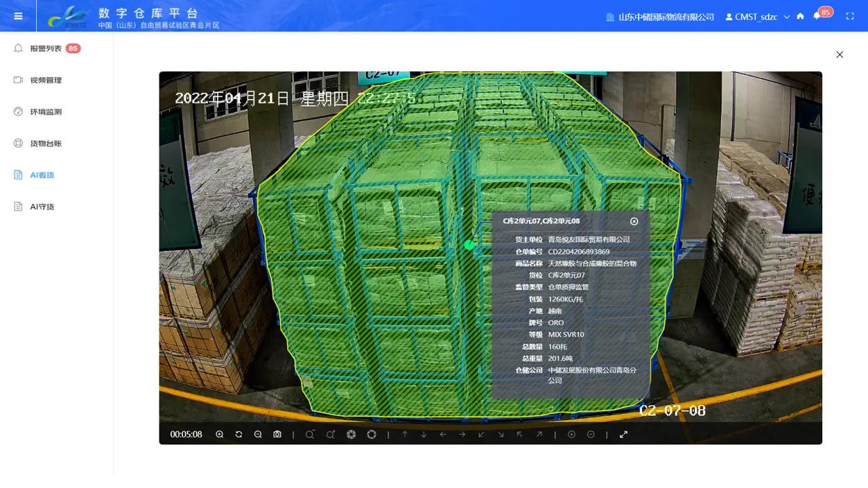Open the aperture/iris control icon
This screenshot has width=868, height=488.
pos(351,434)
